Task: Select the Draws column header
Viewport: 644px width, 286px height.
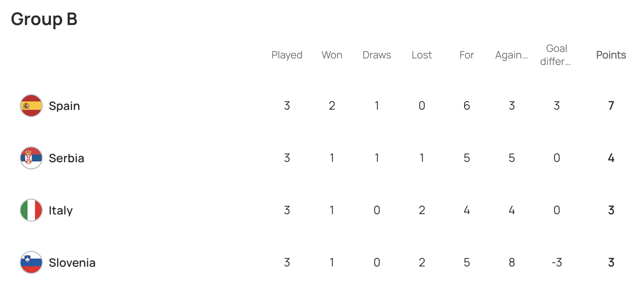Action: click(377, 55)
